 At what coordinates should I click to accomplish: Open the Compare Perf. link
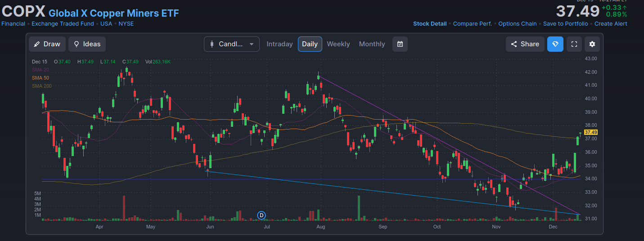(472, 24)
